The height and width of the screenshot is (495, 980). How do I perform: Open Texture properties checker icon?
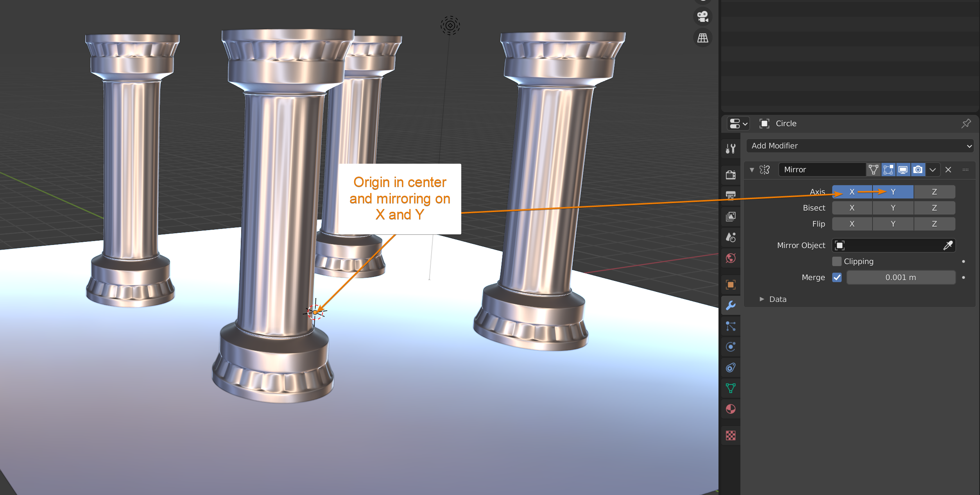730,435
